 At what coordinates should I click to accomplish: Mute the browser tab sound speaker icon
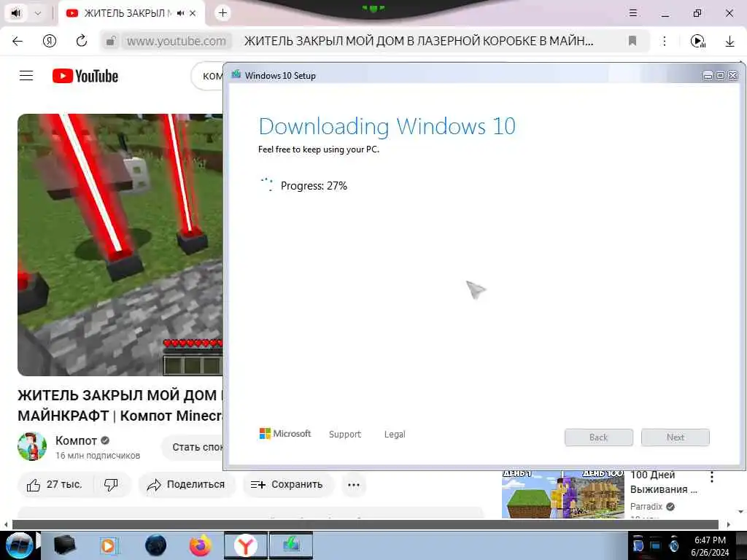click(16, 13)
